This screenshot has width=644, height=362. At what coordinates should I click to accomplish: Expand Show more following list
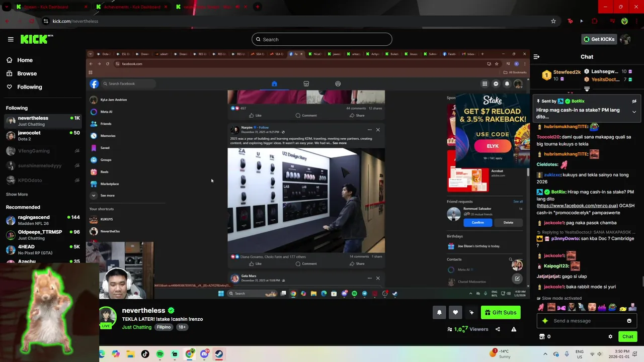tap(17, 194)
